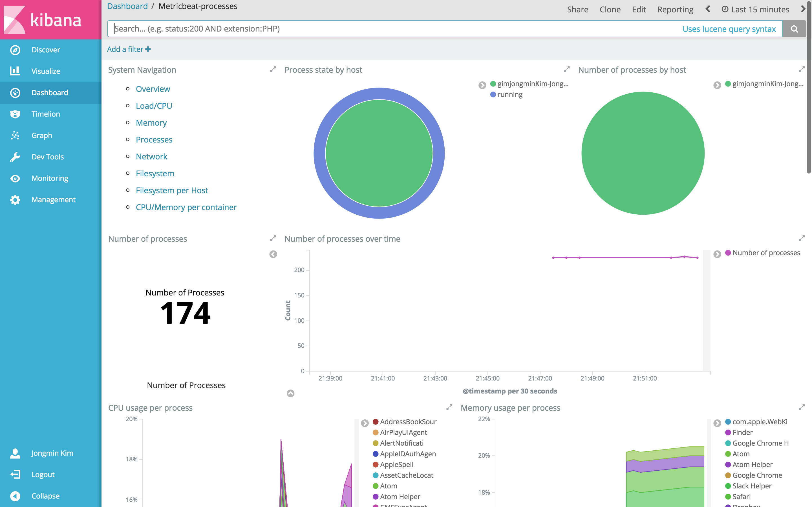The height and width of the screenshot is (507, 812).
Task: Click the Finder color dot in memory legend
Action: [728, 433]
